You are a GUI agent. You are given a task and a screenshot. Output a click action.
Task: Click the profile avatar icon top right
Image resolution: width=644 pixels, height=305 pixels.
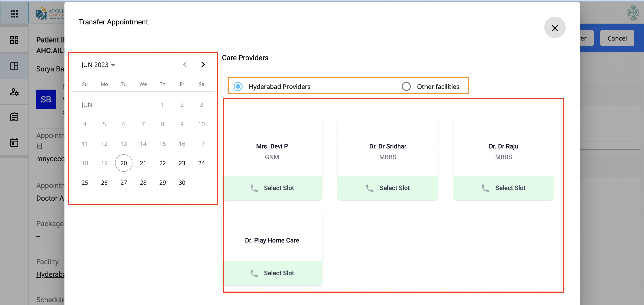coord(633,13)
